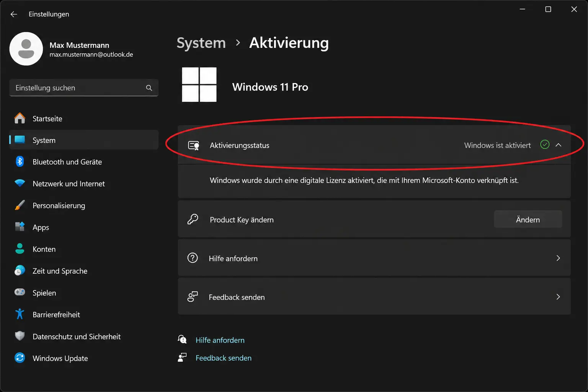Click the Startseite house icon
This screenshot has width=588, height=392.
coord(20,118)
